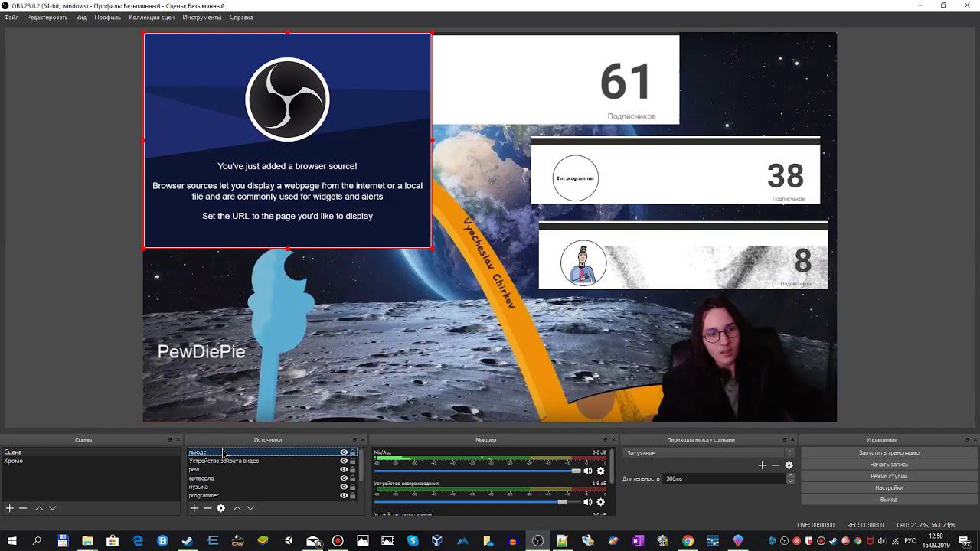The image size is (980, 551).
Task: Open the Файл menu
Action: [11, 18]
